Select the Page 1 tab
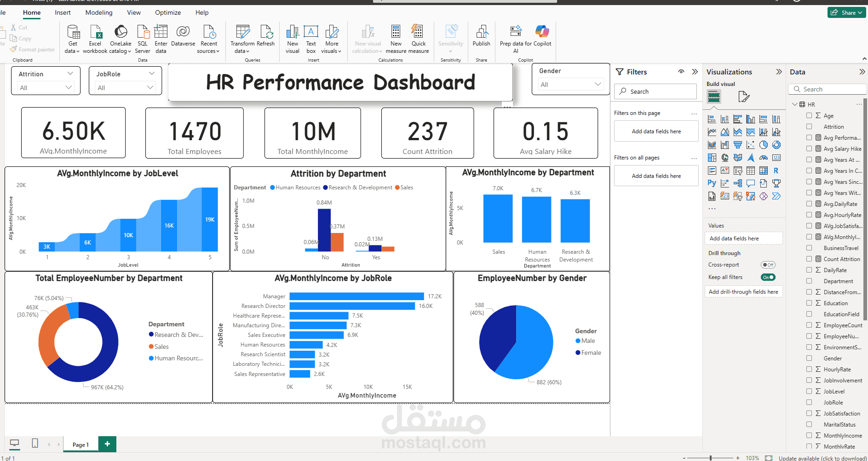Viewport: 868px width, 461px height. [80, 444]
